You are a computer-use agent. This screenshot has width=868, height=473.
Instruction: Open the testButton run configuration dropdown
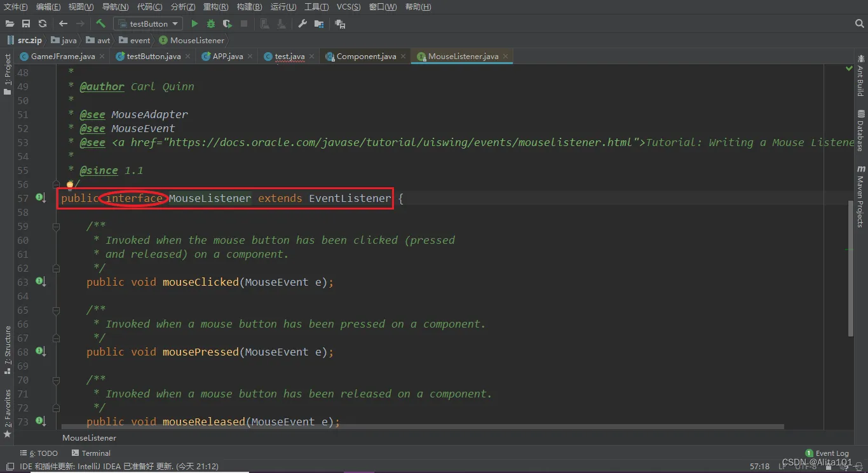[148, 23]
